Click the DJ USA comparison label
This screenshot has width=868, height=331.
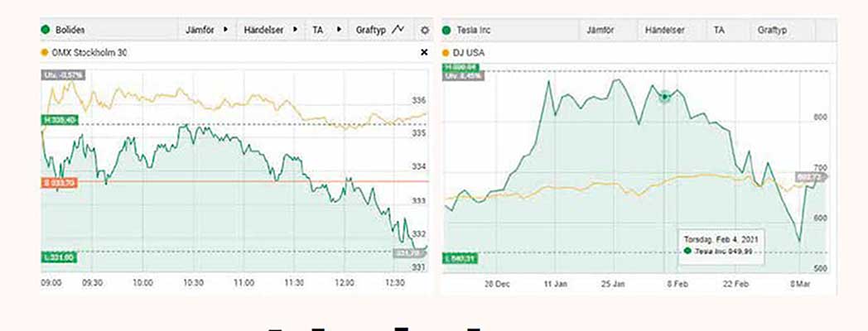click(x=469, y=53)
